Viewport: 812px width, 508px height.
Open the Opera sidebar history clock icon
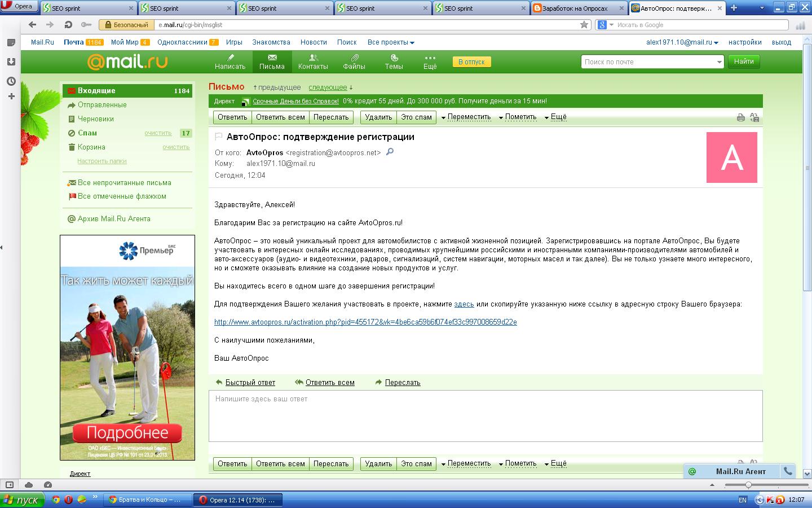[x=11, y=81]
